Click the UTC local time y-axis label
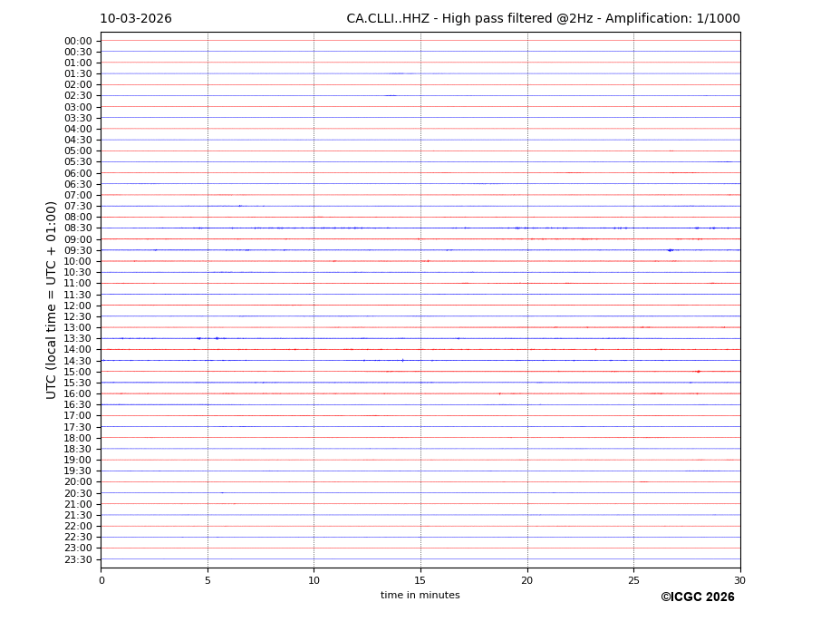The image size is (840, 631). point(53,299)
